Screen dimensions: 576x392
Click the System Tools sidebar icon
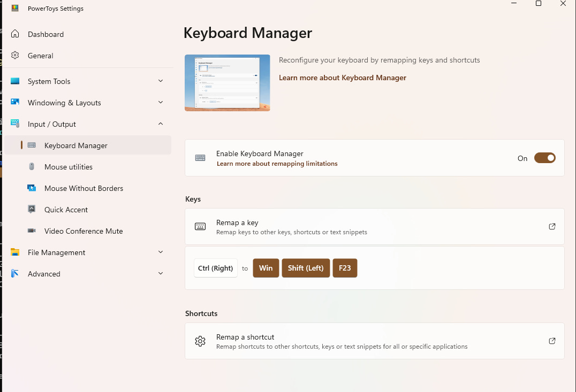tap(15, 81)
